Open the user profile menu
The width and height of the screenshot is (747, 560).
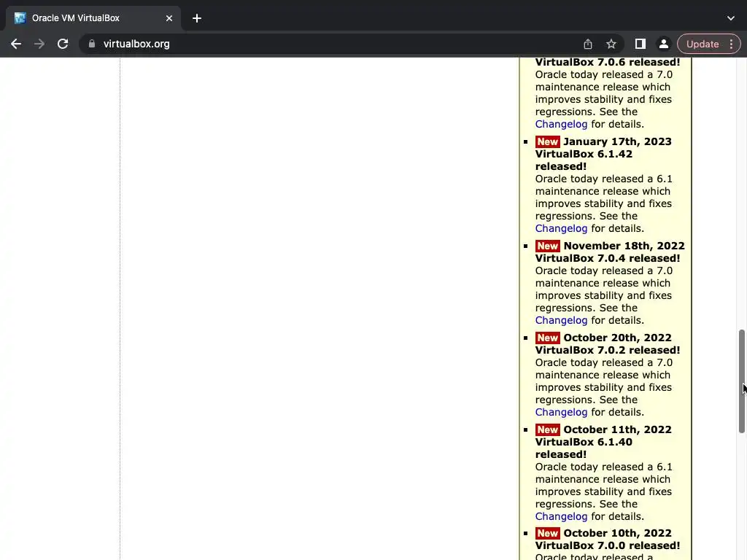(x=664, y=44)
